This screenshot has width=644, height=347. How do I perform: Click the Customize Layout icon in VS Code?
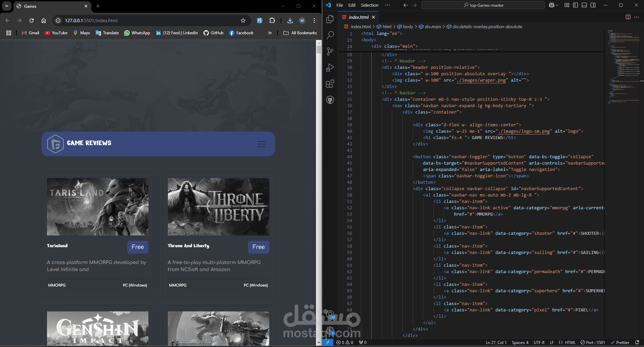[567, 5]
